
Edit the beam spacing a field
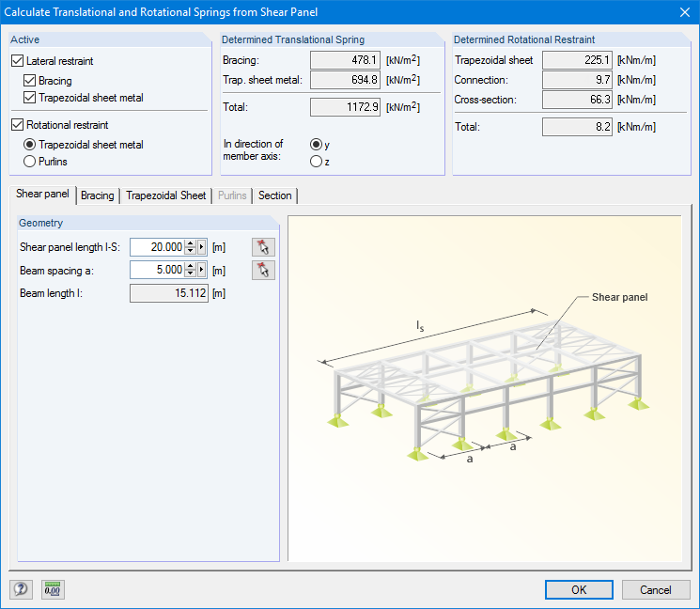(157, 270)
